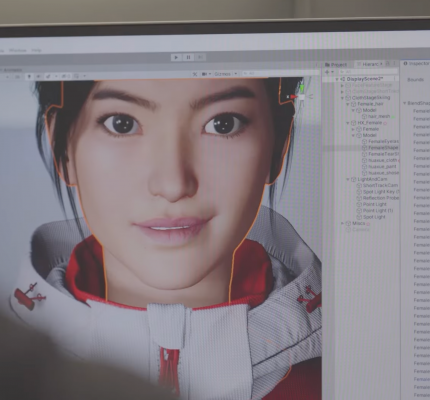Select the Reflection Probe object
The width and height of the screenshot is (430, 400).
point(380,198)
